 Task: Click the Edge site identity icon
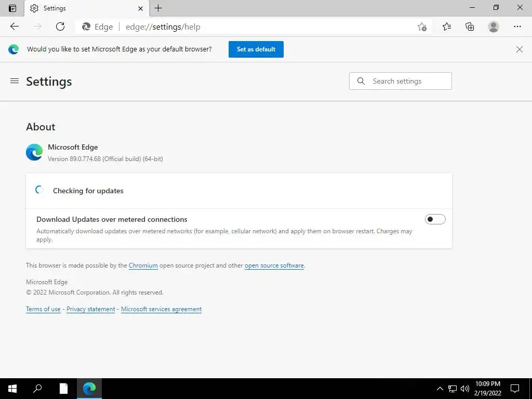(x=86, y=27)
